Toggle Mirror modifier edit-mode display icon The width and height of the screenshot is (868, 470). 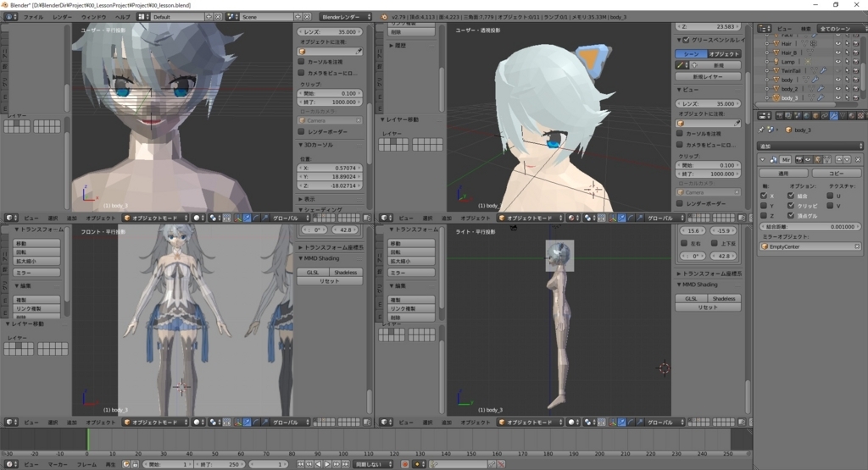(x=817, y=160)
